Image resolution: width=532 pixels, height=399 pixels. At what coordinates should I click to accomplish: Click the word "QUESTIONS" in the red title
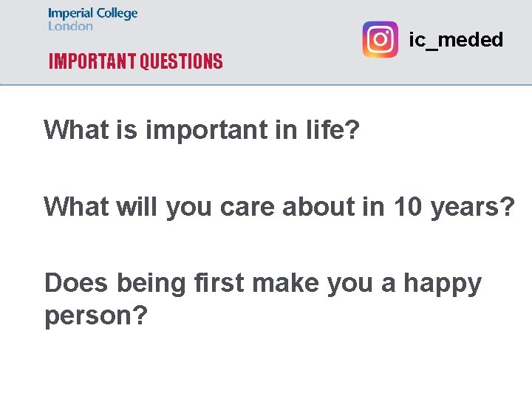(x=180, y=62)
